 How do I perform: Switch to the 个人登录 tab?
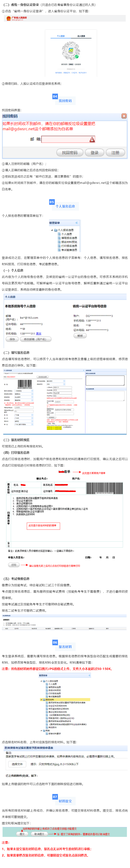pyautogui.click(x=61, y=36)
